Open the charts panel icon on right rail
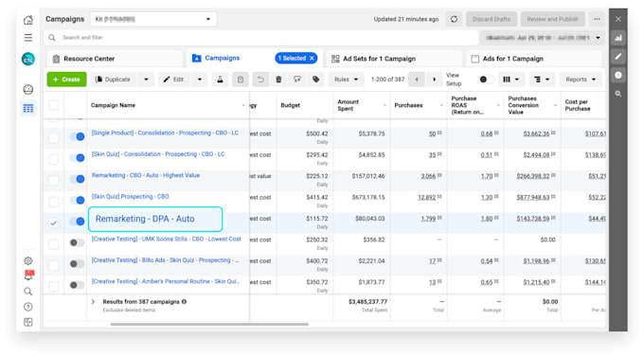This screenshot has height=356, width=644. [618, 38]
